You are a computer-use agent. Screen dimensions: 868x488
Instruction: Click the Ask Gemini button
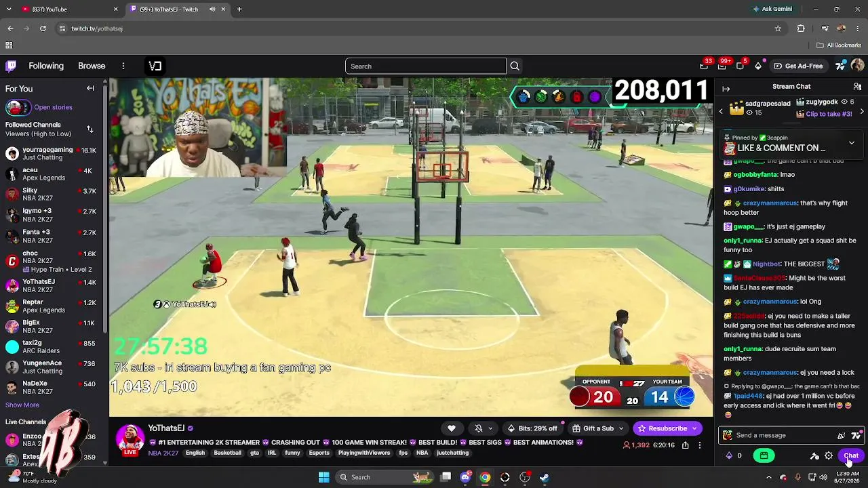(772, 9)
